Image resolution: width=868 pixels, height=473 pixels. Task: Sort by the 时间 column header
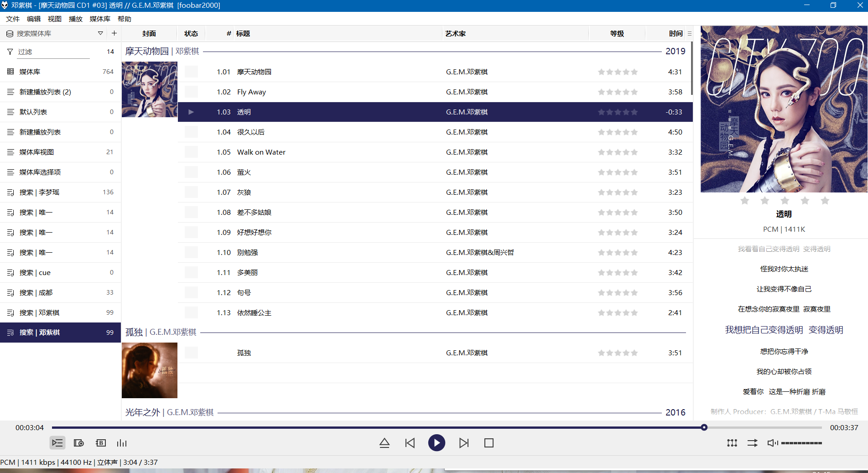coord(666,33)
